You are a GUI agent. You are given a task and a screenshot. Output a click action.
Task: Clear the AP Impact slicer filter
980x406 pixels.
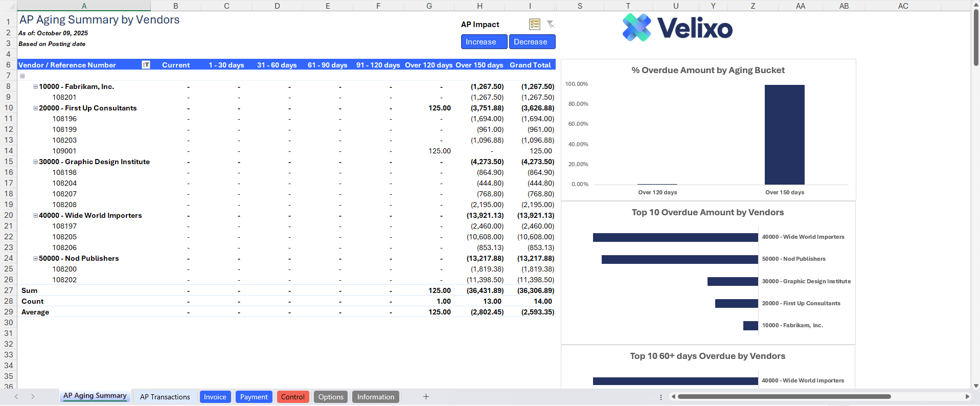(551, 24)
